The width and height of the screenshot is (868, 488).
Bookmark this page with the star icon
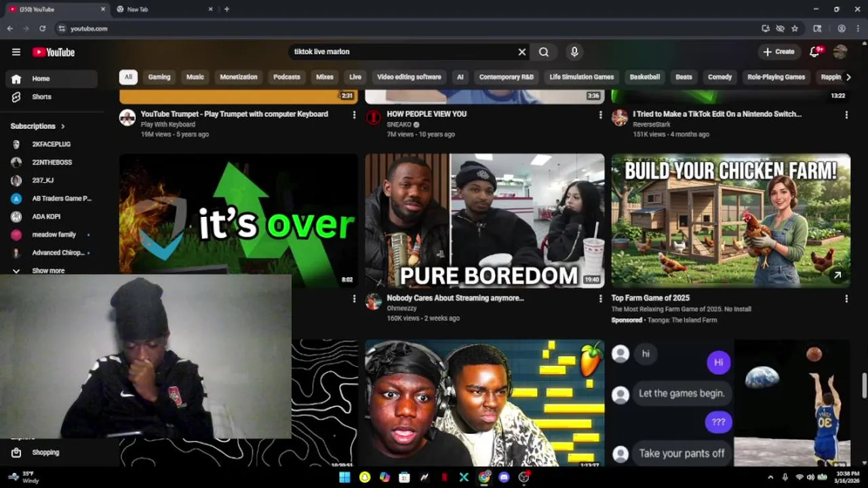(795, 28)
